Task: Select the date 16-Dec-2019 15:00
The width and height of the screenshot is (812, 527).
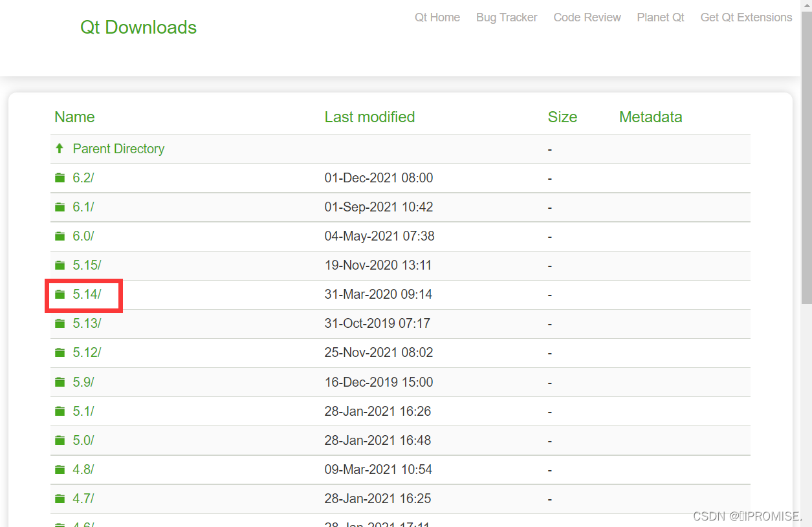Action: pos(379,382)
